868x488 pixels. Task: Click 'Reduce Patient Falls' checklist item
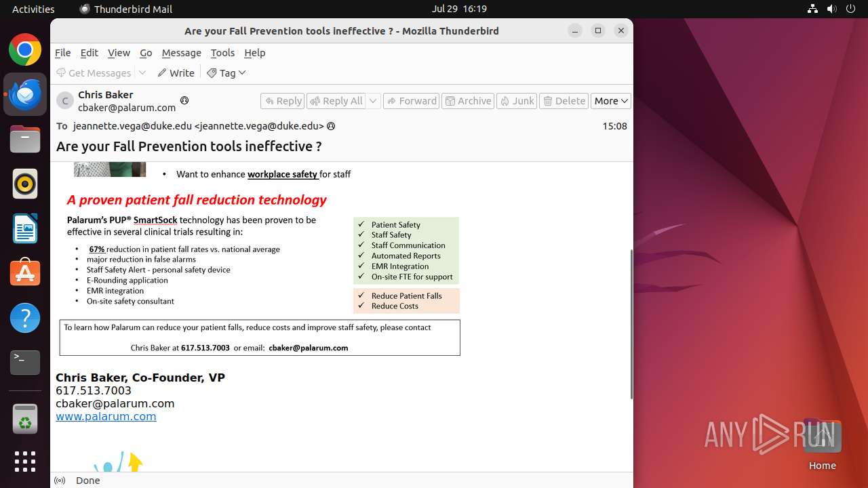coord(406,296)
